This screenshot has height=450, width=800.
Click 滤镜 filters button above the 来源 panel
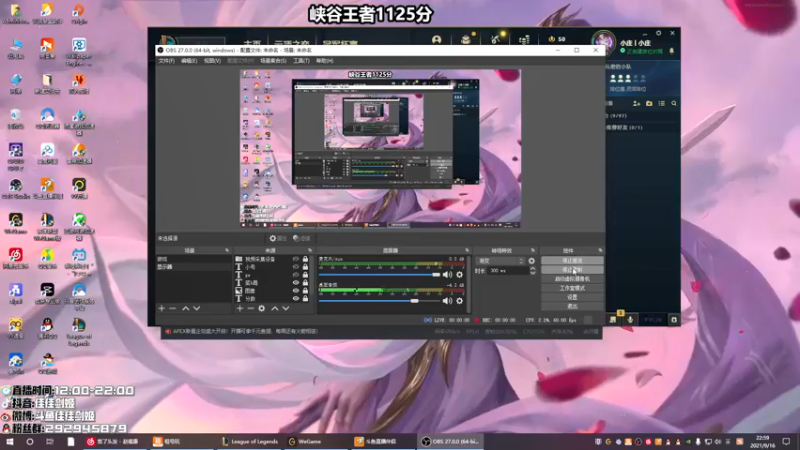(x=303, y=238)
